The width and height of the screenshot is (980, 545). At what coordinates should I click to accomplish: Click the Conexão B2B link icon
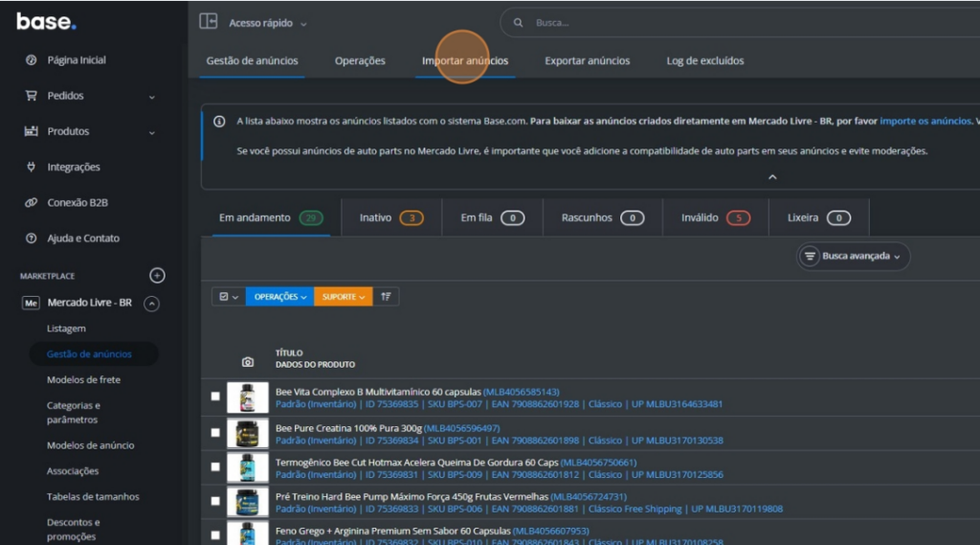tap(31, 203)
